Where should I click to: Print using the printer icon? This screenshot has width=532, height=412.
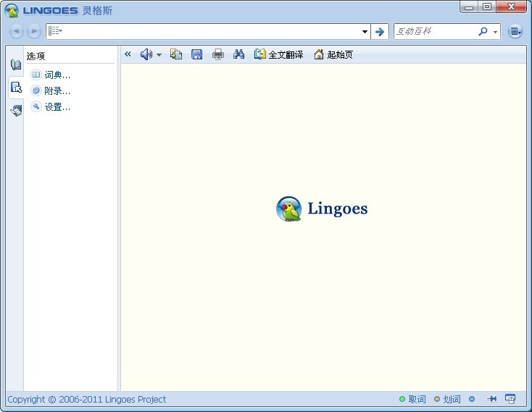click(x=217, y=54)
